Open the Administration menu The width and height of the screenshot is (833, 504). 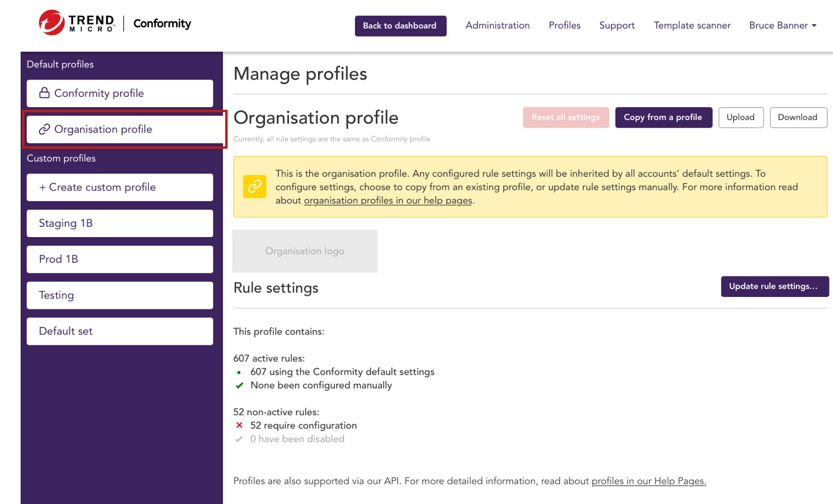click(x=498, y=25)
